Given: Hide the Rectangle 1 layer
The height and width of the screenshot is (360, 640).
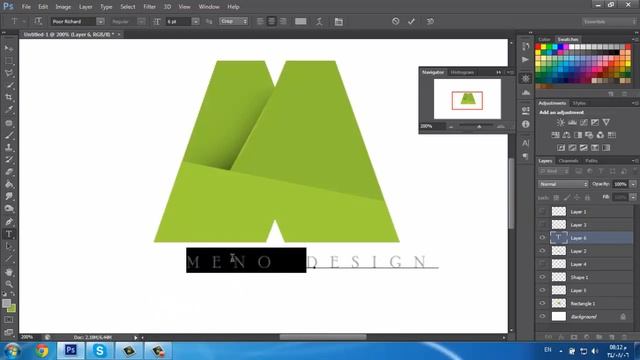Looking at the screenshot, I should coord(542,303).
